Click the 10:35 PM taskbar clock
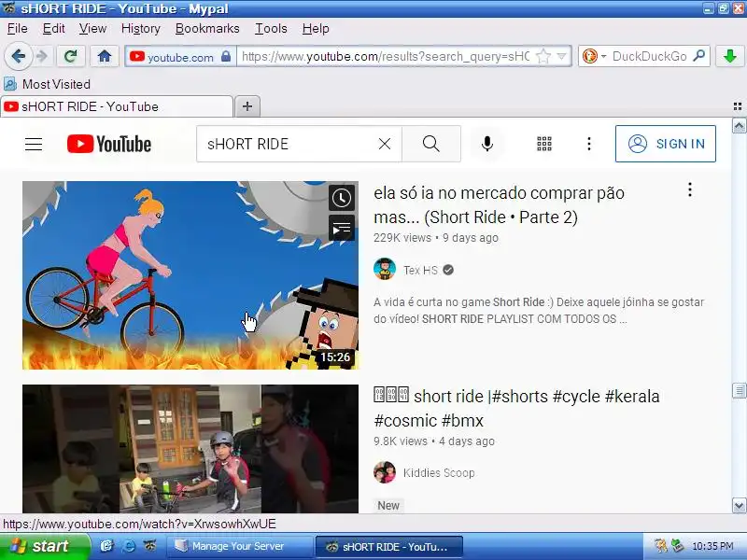This screenshot has width=747, height=560. tap(712, 546)
